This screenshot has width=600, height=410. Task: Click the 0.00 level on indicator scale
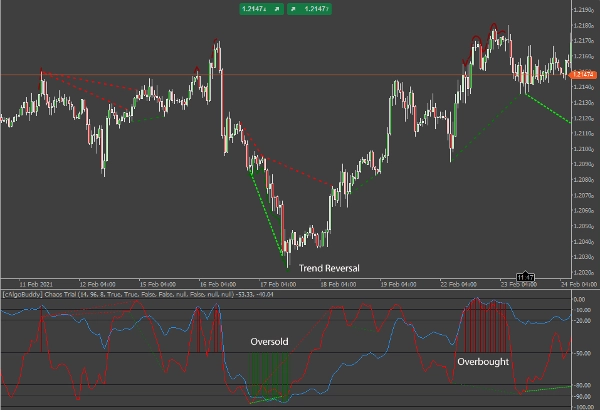point(583,299)
